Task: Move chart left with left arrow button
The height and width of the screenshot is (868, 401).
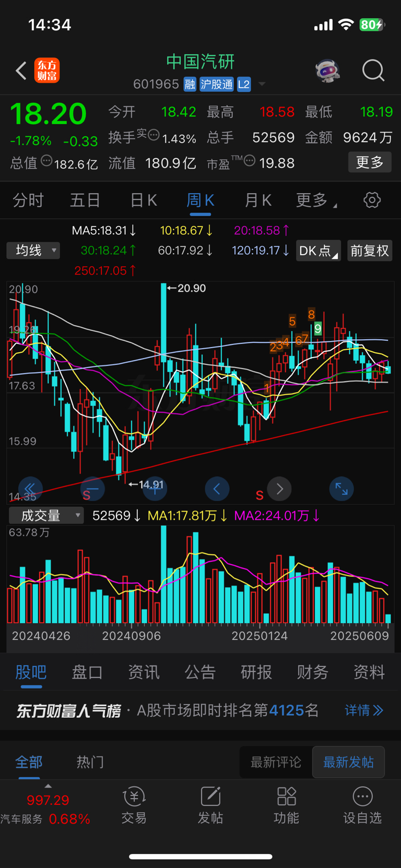Action: pyautogui.click(x=217, y=489)
